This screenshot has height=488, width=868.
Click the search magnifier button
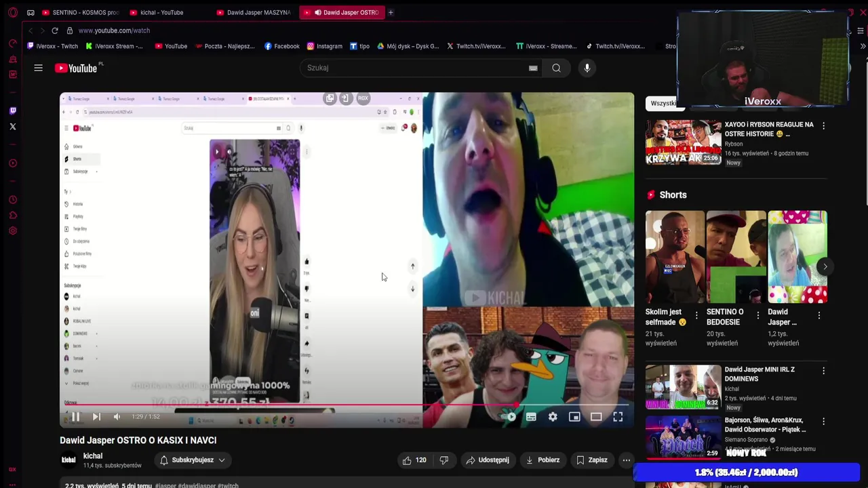coord(556,68)
